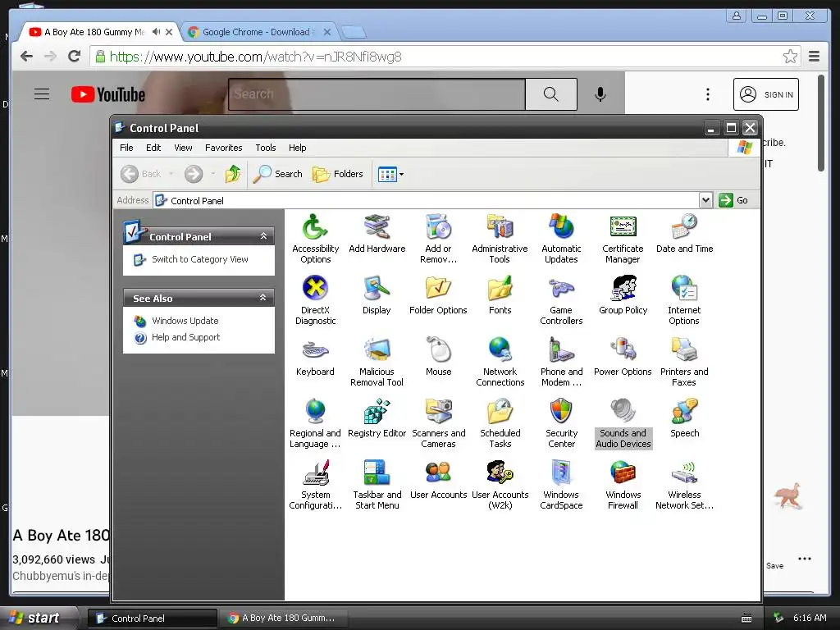The height and width of the screenshot is (630, 840).
Task: Open Regional and Language options icon
Action: point(315,424)
